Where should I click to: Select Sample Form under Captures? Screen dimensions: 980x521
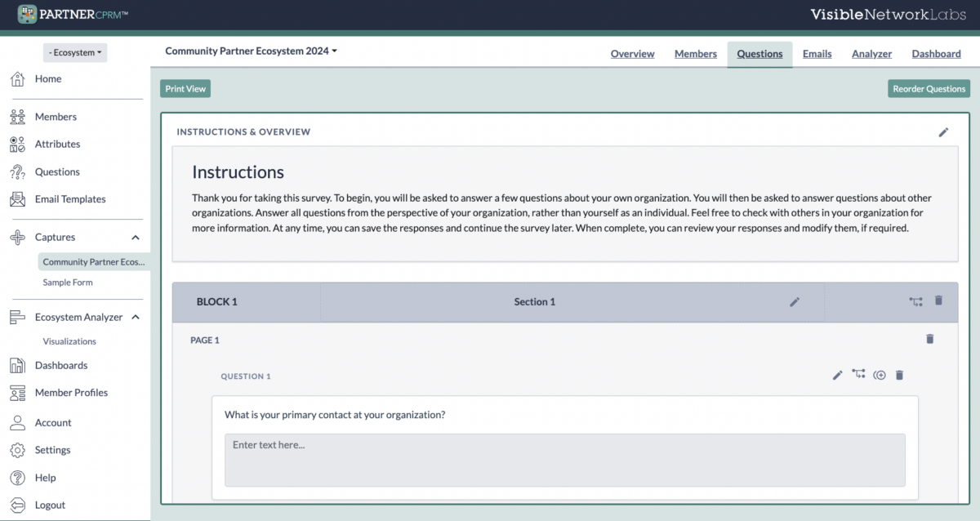tap(68, 283)
